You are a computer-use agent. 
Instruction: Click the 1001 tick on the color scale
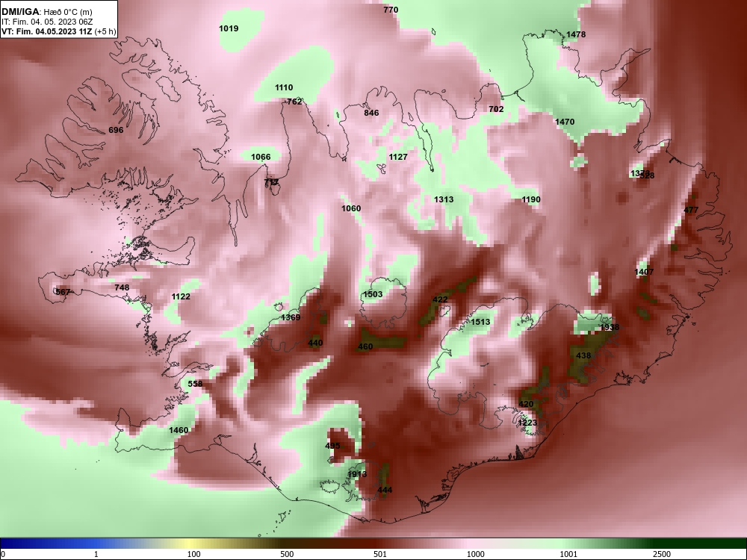(x=568, y=554)
